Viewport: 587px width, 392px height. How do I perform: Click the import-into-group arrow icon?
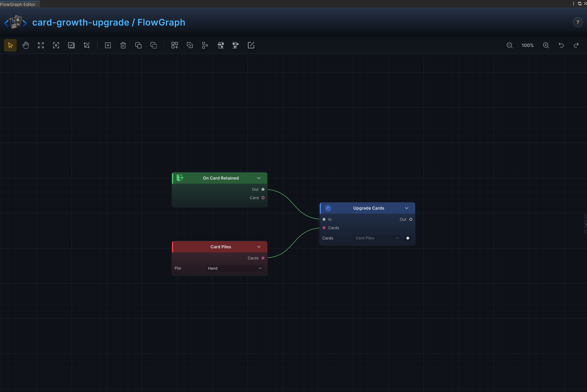(x=221, y=45)
